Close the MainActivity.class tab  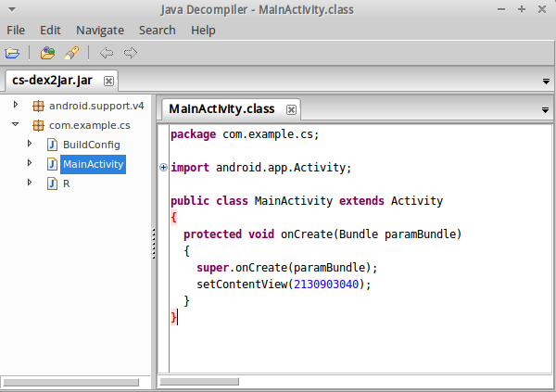pyautogui.click(x=291, y=110)
